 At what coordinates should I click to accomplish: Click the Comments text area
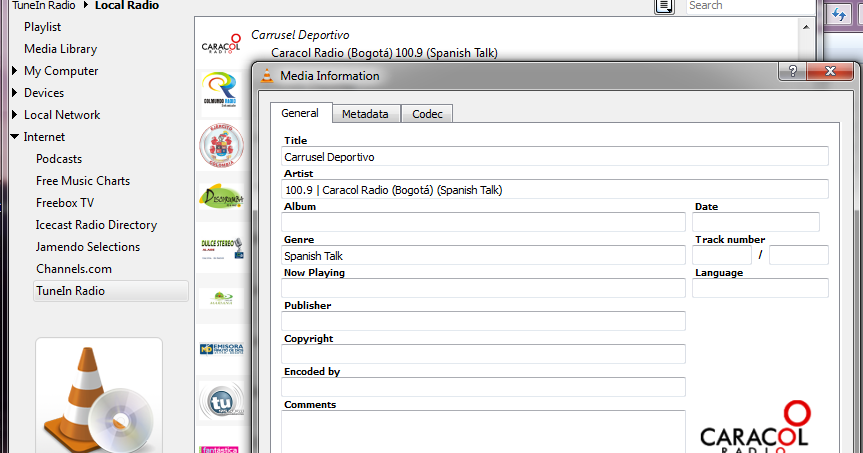tap(483, 432)
